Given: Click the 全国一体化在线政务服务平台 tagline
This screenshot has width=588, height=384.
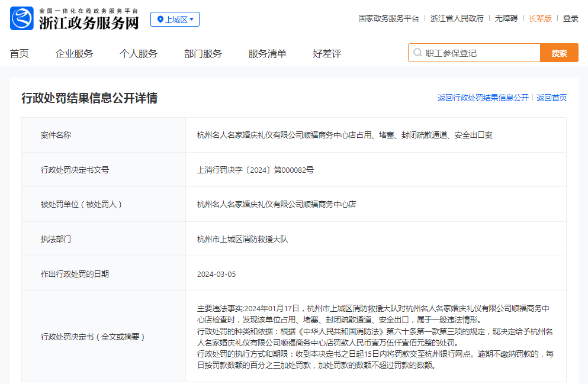Looking at the screenshot, I should tap(88, 11).
